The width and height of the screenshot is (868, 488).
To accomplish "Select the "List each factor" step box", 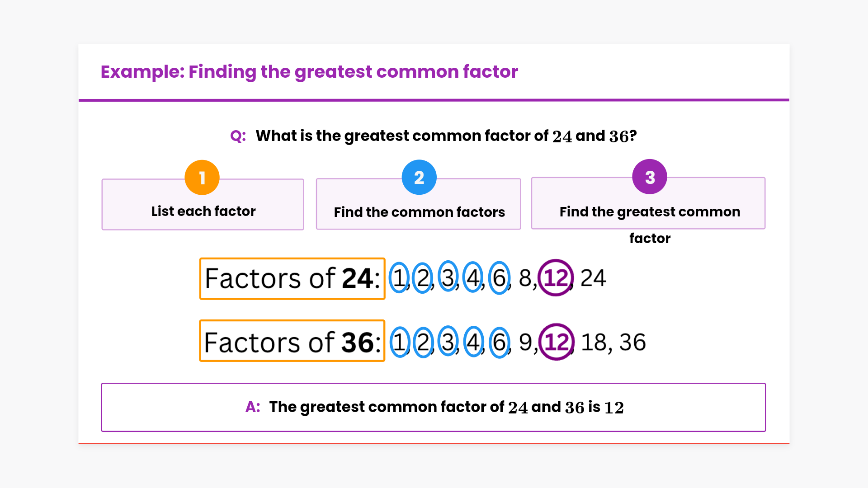I will (203, 211).
